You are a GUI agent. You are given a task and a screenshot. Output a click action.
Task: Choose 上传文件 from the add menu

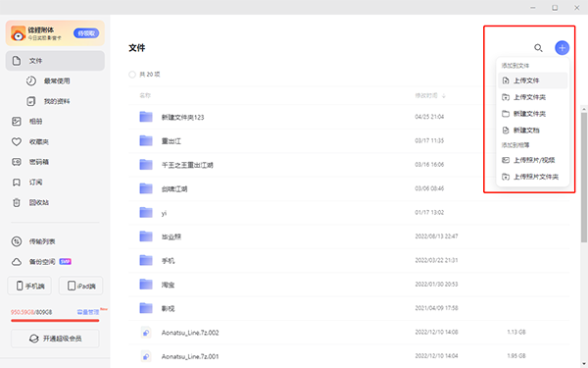click(532, 80)
